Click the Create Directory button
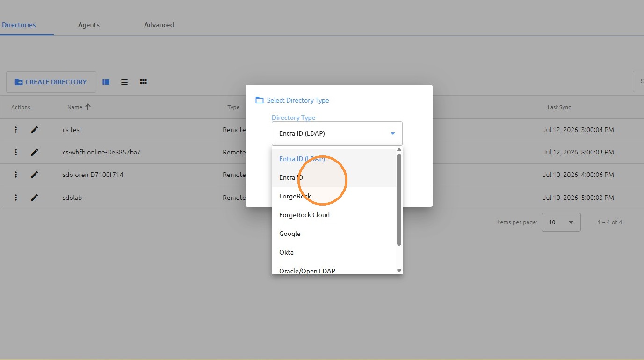The image size is (644, 360). tap(51, 82)
